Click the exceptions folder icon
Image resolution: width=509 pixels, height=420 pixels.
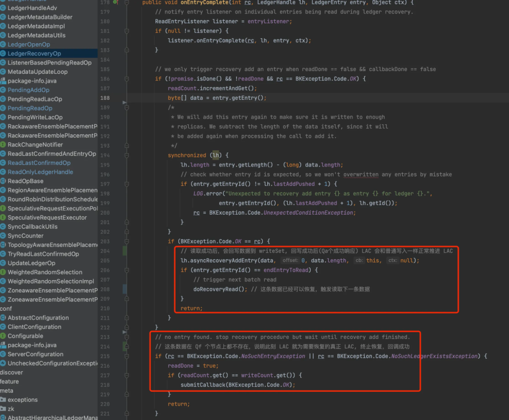tap(3, 400)
